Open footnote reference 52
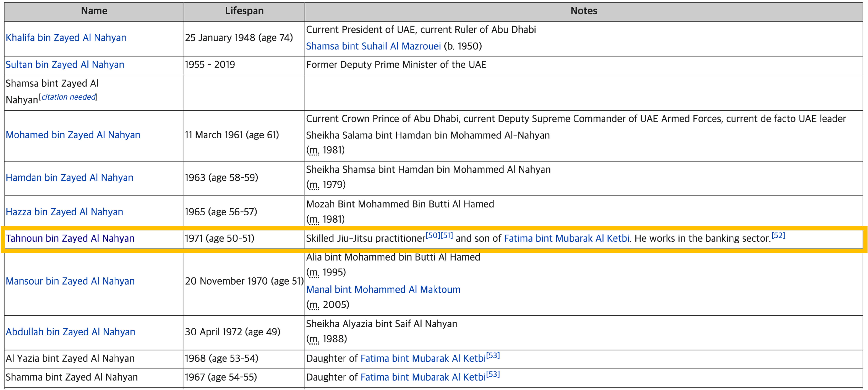 pos(778,235)
